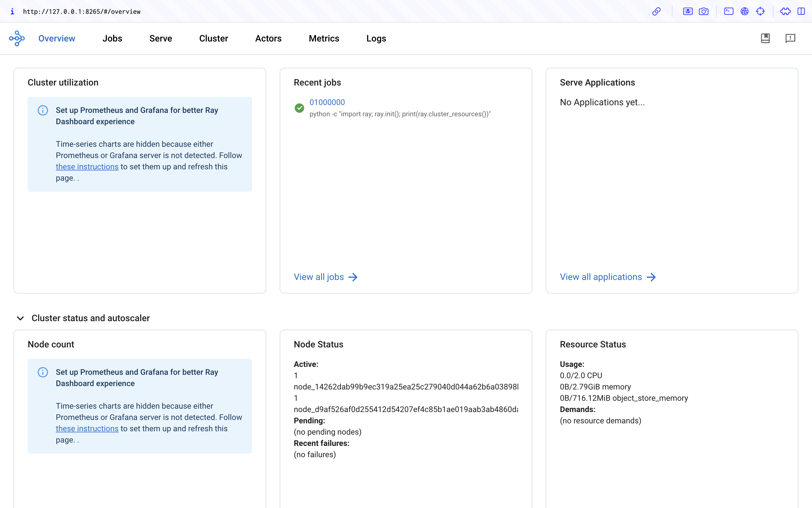Collapse the Cluster status and autoscaler section
812x508 pixels.
[x=20, y=318]
